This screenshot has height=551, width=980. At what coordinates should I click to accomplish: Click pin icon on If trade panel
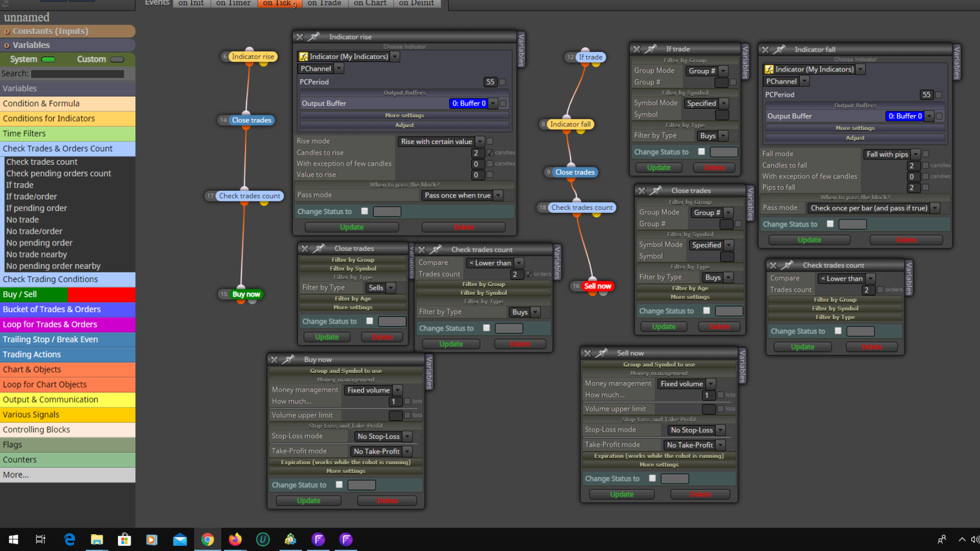coord(651,49)
